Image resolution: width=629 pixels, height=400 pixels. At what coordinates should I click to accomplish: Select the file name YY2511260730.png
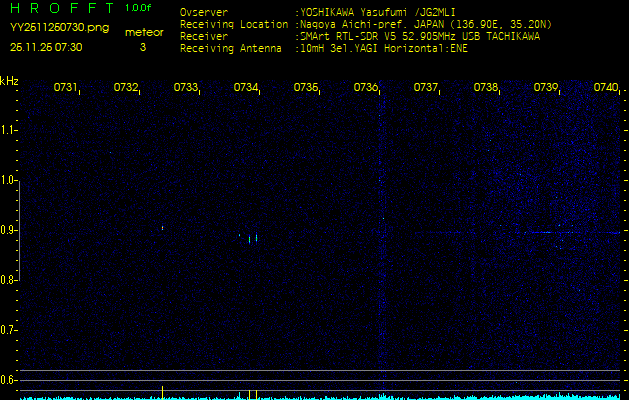59,28
